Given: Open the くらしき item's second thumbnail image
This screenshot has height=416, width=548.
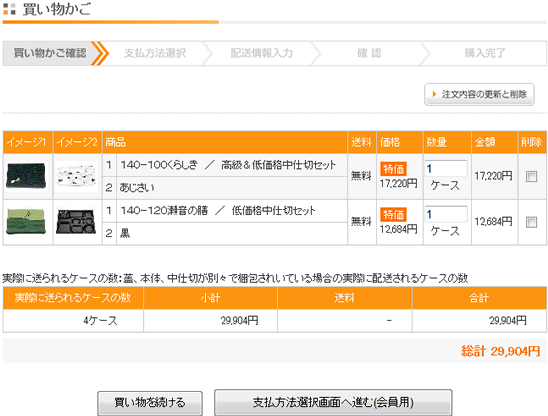Looking at the screenshot, I should (77, 176).
